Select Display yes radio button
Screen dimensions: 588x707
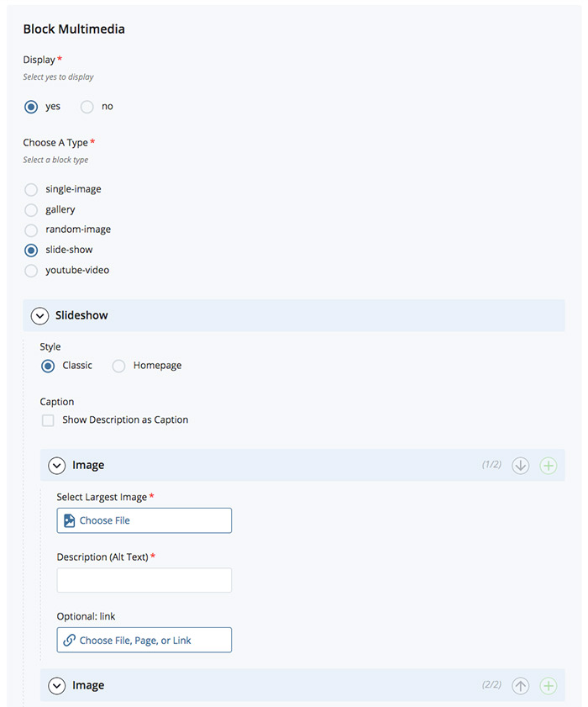(x=31, y=107)
